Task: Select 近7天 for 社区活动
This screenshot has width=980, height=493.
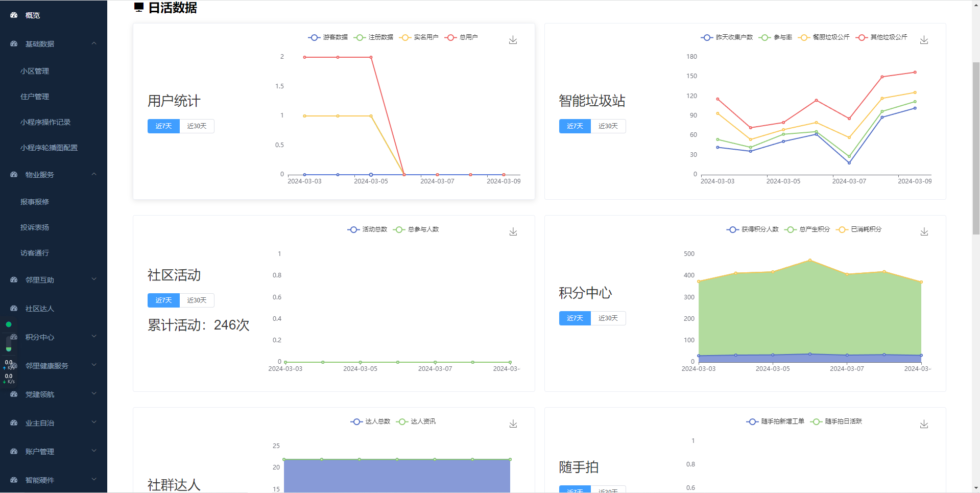Action: (163, 300)
